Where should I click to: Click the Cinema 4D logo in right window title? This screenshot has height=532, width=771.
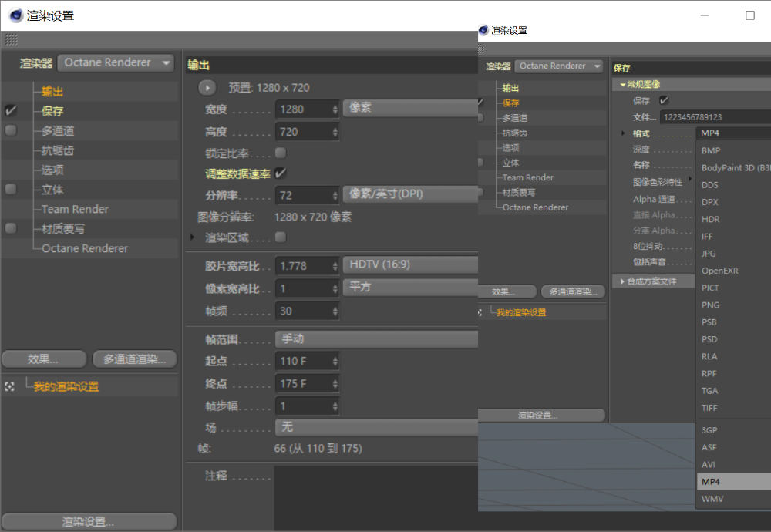tap(483, 31)
